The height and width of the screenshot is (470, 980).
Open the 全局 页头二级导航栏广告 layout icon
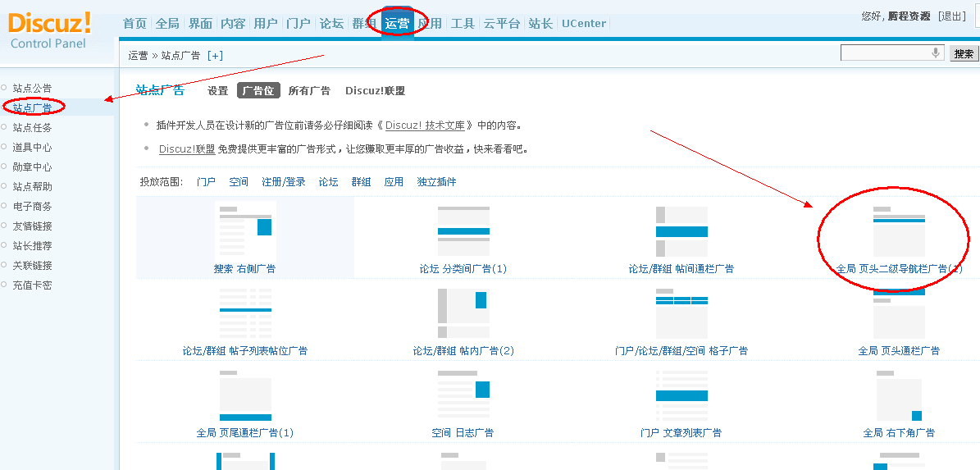[x=899, y=232]
